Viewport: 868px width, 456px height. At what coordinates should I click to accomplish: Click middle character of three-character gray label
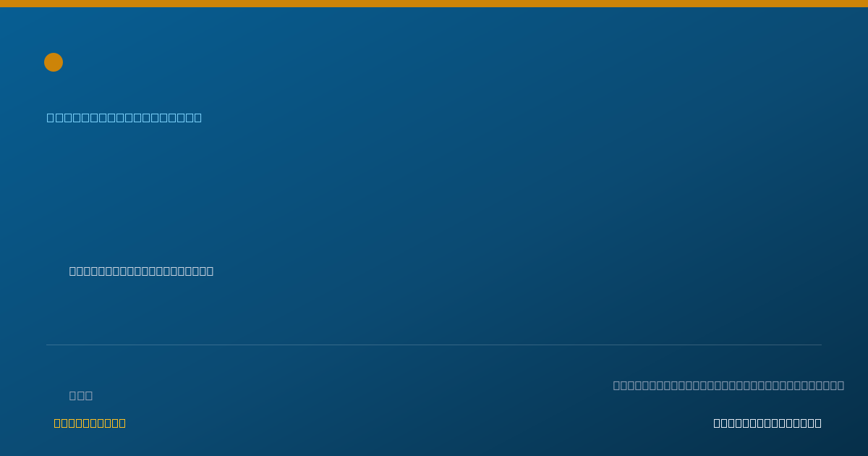pyautogui.click(x=81, y=395)
